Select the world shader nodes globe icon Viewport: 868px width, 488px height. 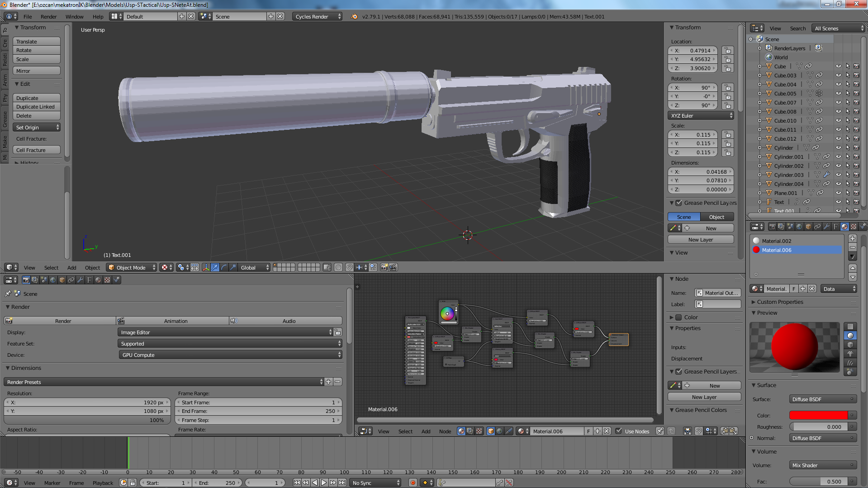point(500,431)
